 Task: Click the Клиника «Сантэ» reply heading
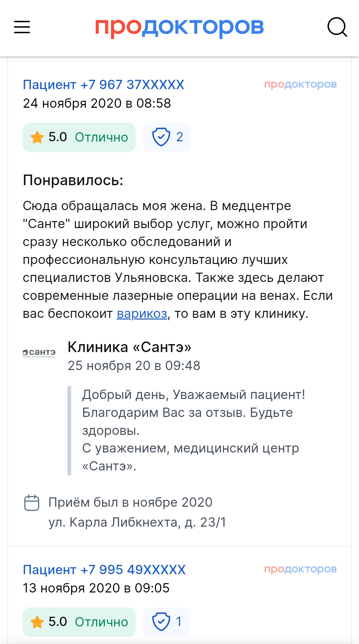pyautogui.click(x=130, y=347)
